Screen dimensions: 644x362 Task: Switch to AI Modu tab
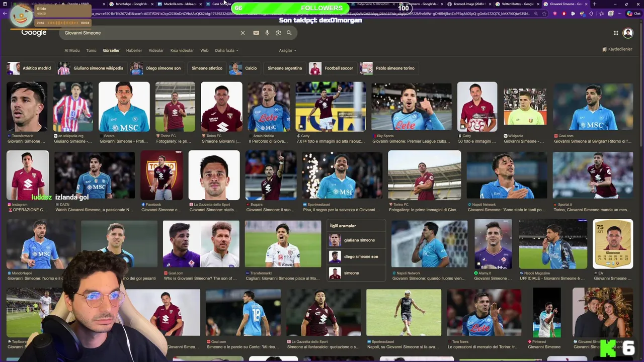(x=72, y=50)
